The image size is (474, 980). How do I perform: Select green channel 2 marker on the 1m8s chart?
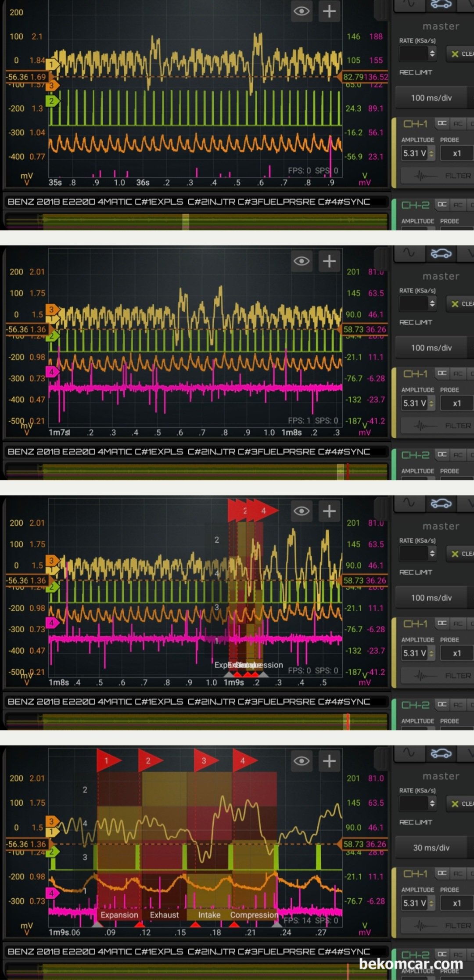(52, 587)
